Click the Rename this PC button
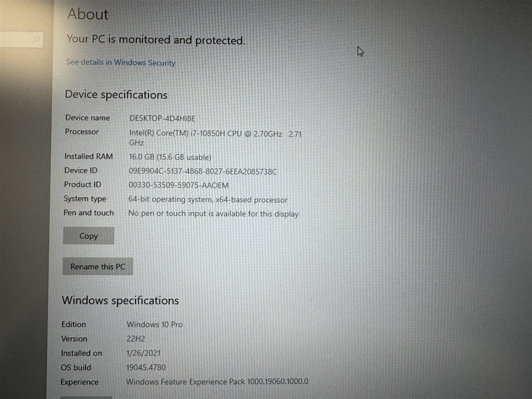 pos(98,267)
